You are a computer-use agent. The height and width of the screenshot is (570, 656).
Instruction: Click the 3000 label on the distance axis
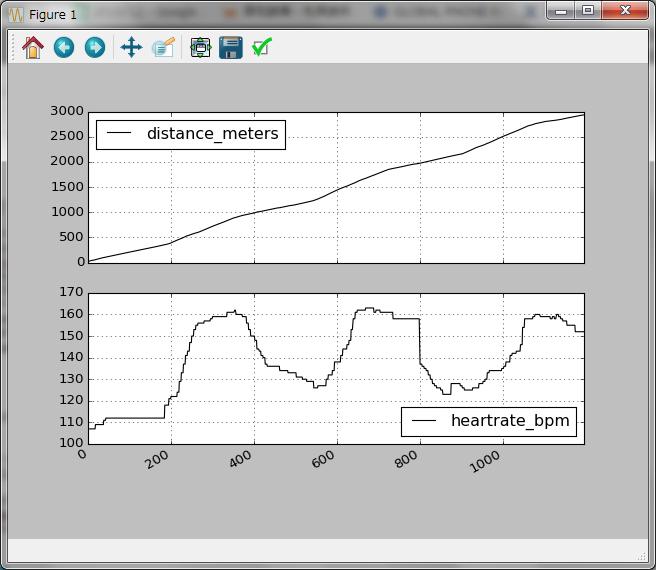pos(67,111)
